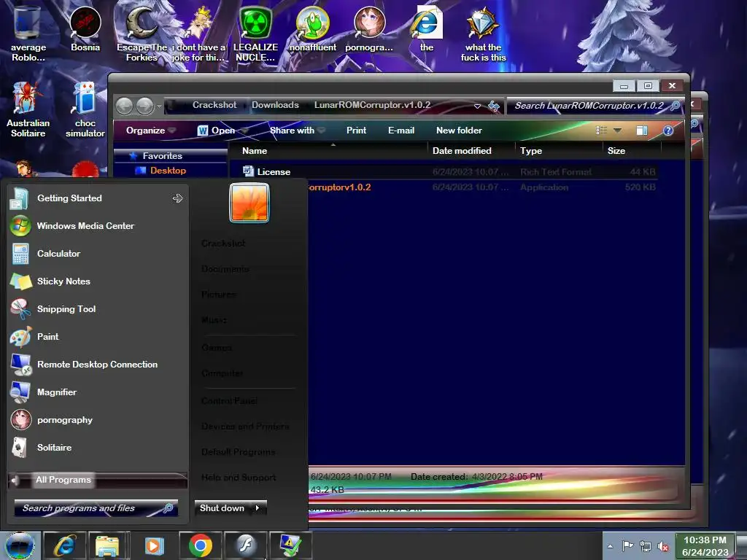Click the Shut down button
747x560 pixels.
(222, 508)
